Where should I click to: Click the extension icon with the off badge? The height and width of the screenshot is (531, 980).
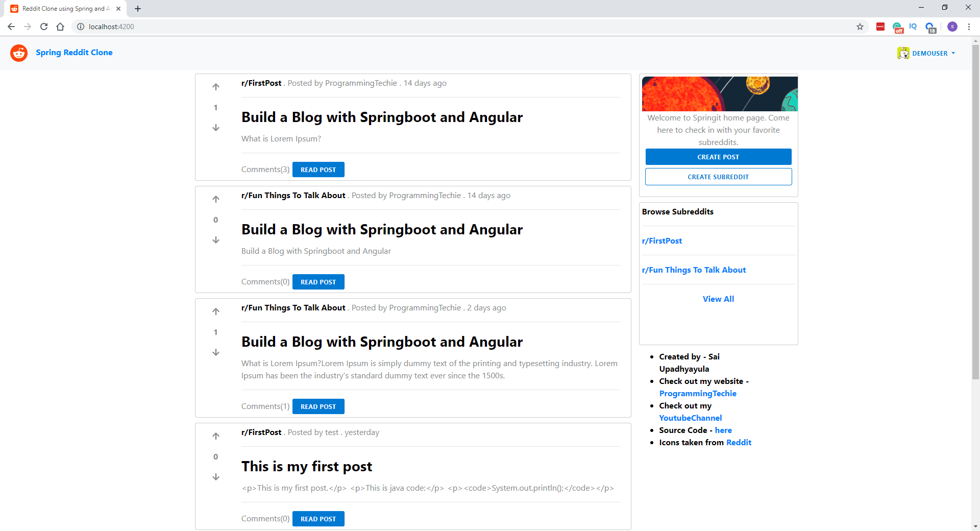897,27
